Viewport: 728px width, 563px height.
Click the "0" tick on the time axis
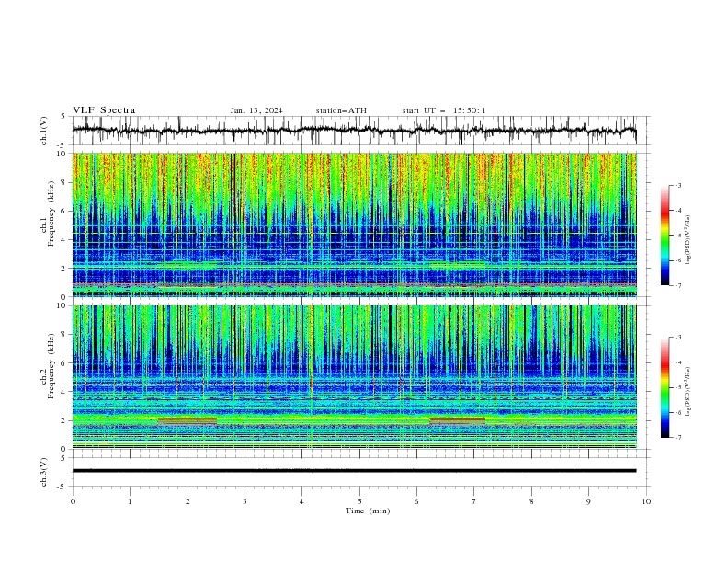(73, 501)
